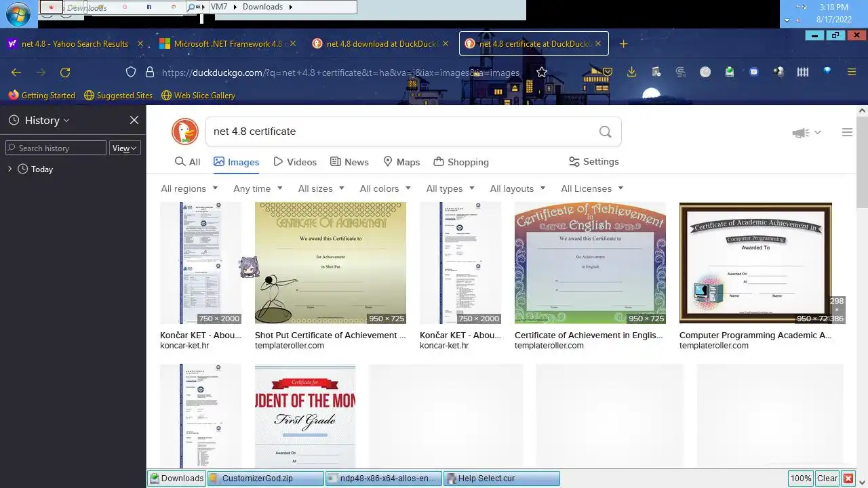868x488 pixels.
Task: Click the search magnifier in DuckDuckGo box
Action: pos(605,131)
